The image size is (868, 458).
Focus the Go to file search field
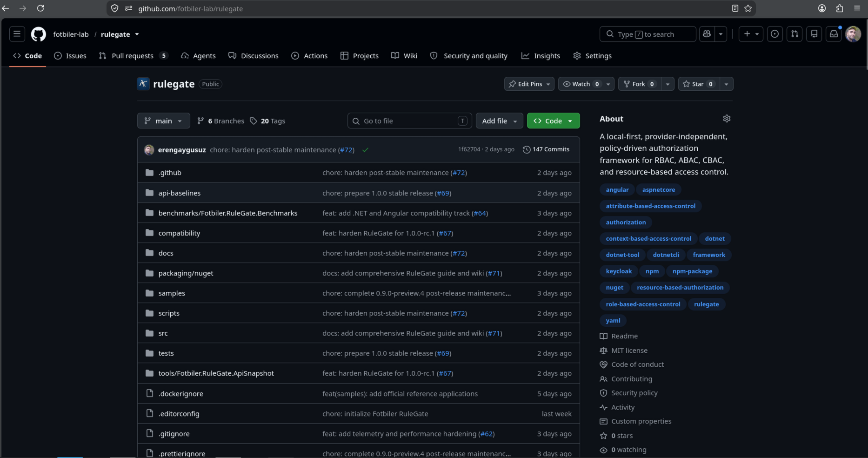click(x=410, y=121)
